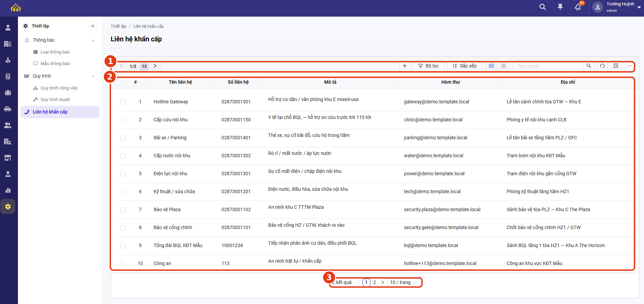Open the more options ellipsis in toolbar

(x=629, y=66)
